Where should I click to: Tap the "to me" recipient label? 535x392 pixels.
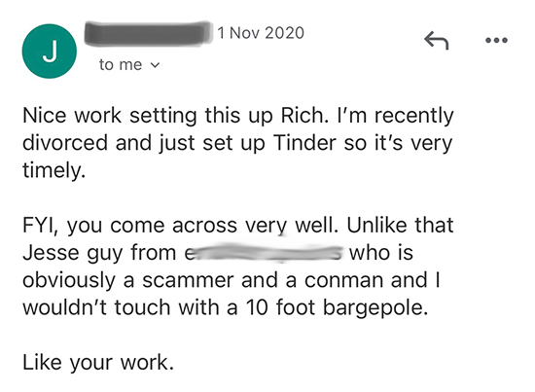pyautogui.click(x=121, y=64)
